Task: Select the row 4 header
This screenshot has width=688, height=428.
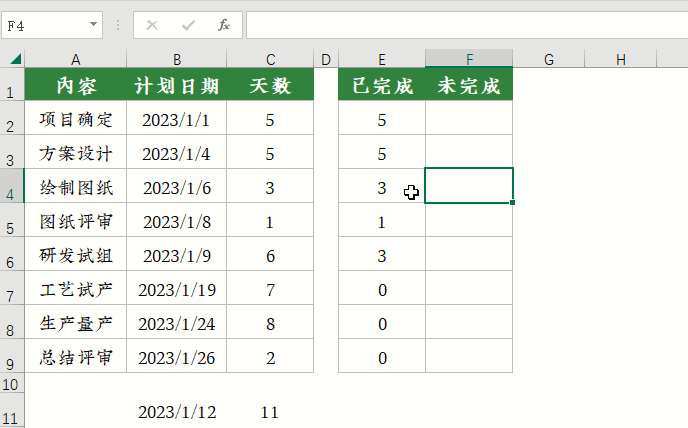Action: 12,186
